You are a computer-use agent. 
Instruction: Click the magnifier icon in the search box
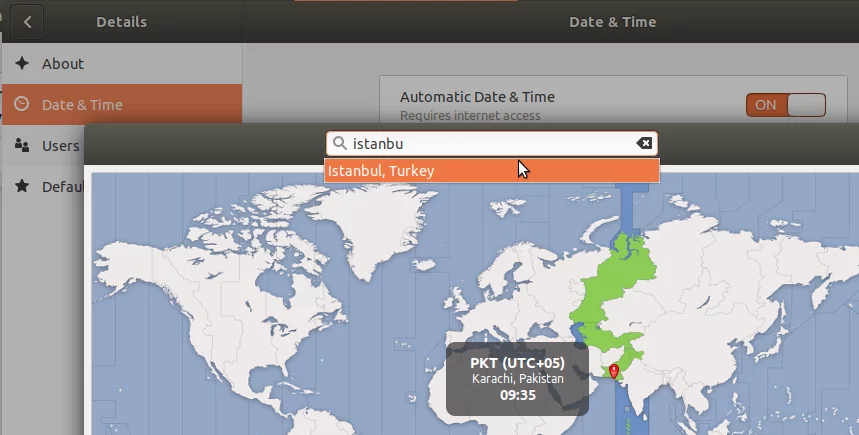coord(340,143)
